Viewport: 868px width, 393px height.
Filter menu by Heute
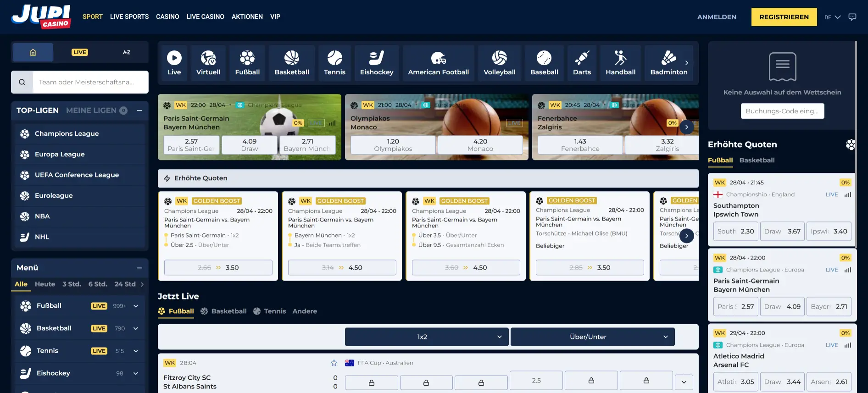(x=45, y=284)
